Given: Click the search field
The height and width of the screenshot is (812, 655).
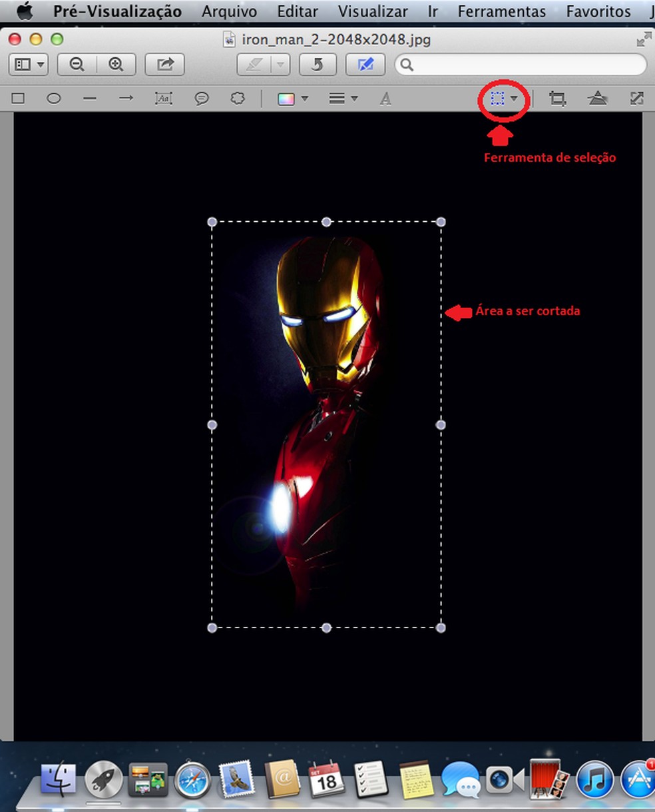Looking at the screenshot, I should pos(521,65).
